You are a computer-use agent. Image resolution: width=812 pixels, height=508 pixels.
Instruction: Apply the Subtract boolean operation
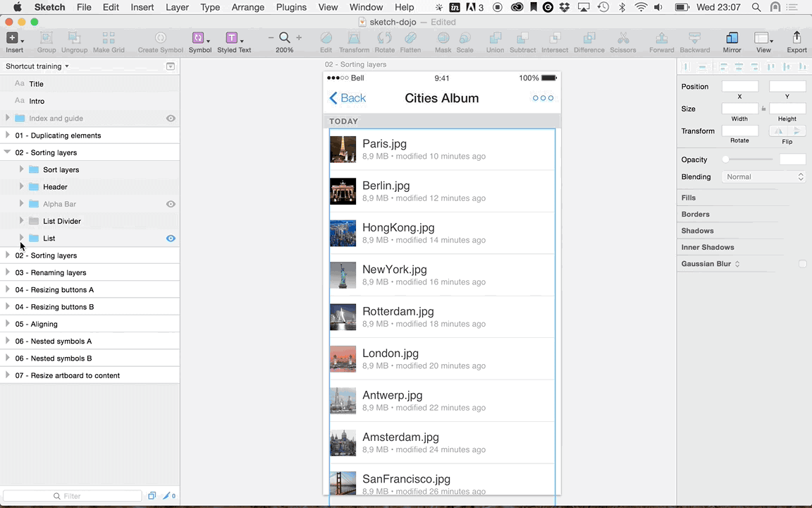point(523,40)
